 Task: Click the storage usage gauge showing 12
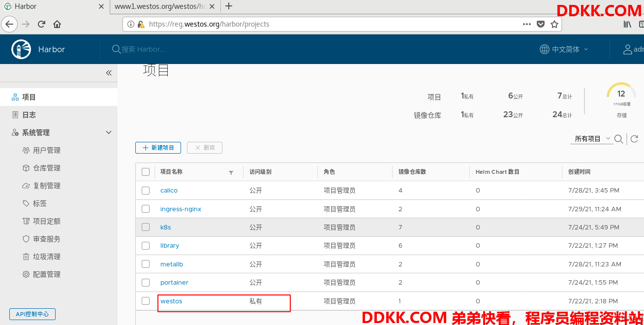(621, 95)
